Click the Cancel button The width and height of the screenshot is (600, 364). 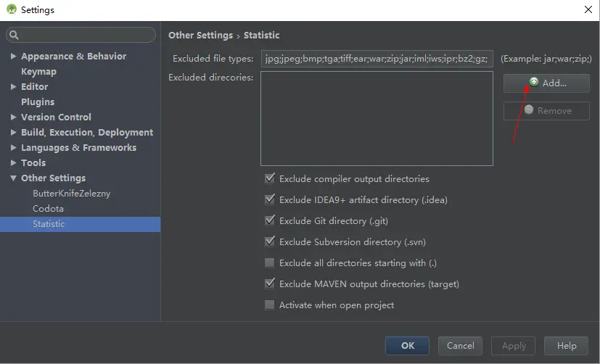tap(460, 346)
